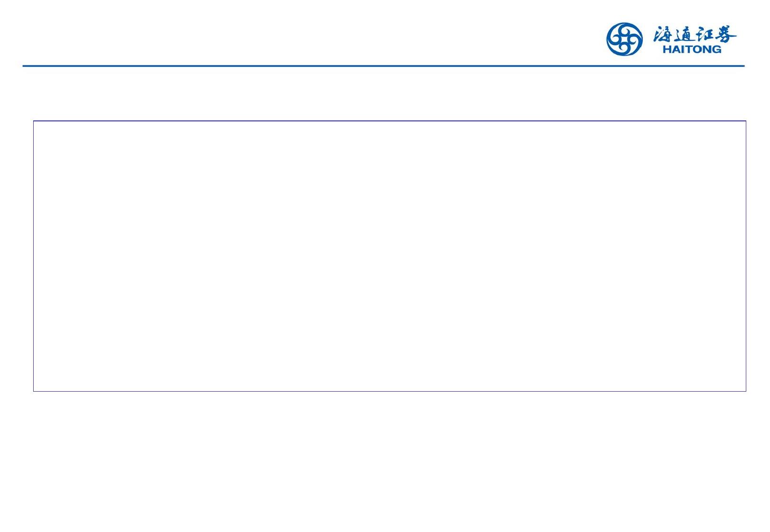
Task: Click the 海 character in the logo
Action: click(662, 34)
